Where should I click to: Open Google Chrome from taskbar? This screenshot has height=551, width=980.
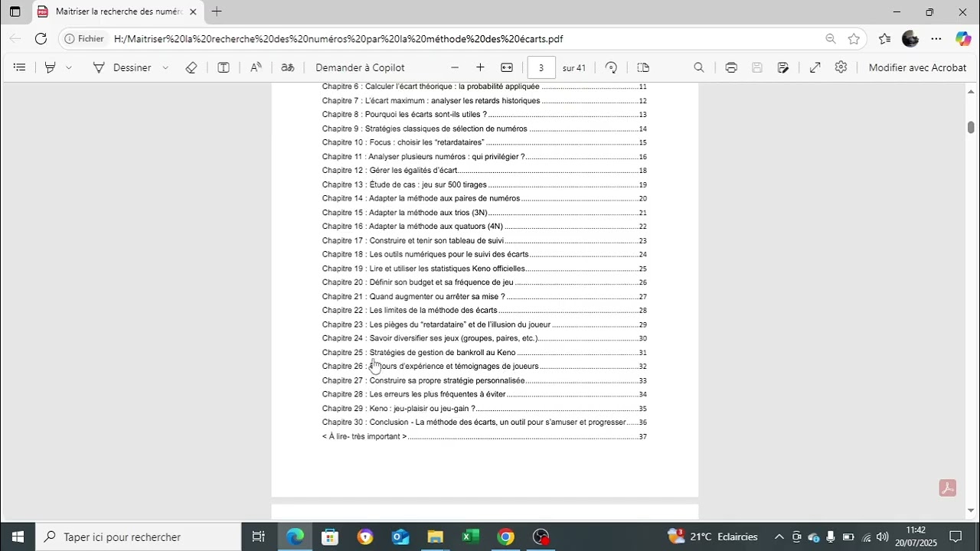pyautogui.click(x=505, y=536)
